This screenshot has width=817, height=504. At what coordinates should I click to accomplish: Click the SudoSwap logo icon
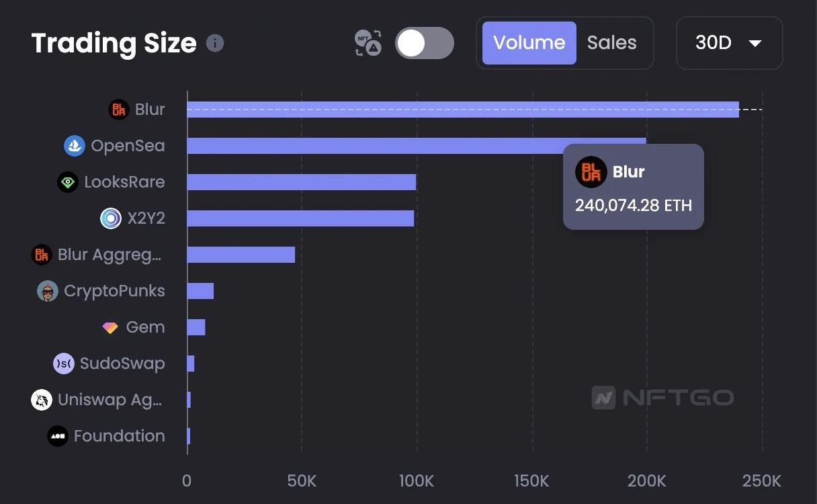pos(64,364)
